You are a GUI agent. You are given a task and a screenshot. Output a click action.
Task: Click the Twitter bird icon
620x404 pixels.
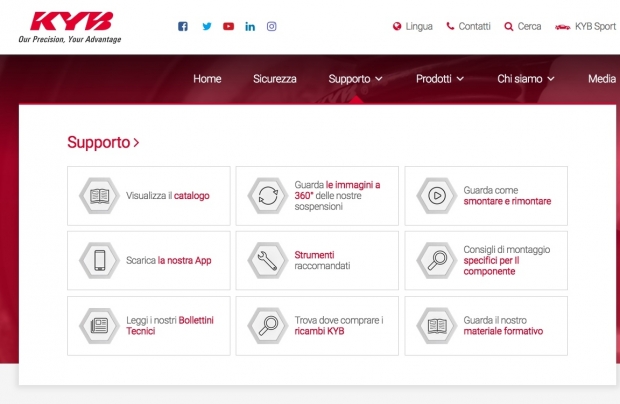[207, 26]
